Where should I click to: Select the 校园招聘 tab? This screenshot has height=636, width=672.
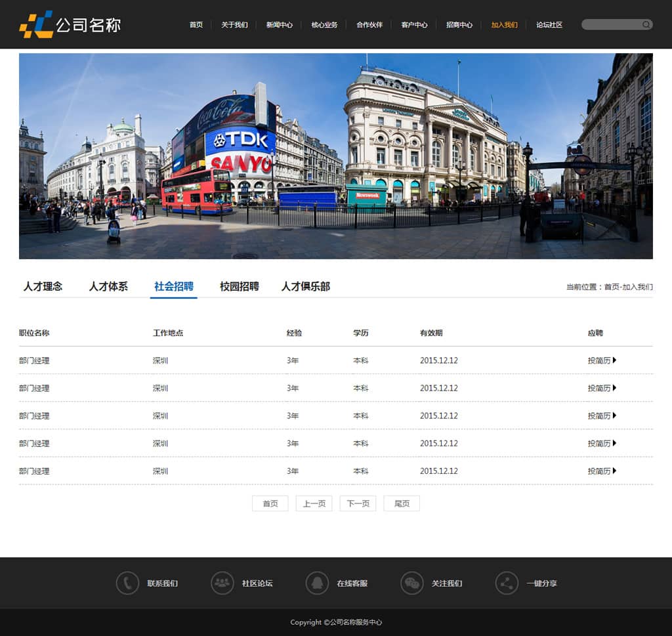coord(239,286)
